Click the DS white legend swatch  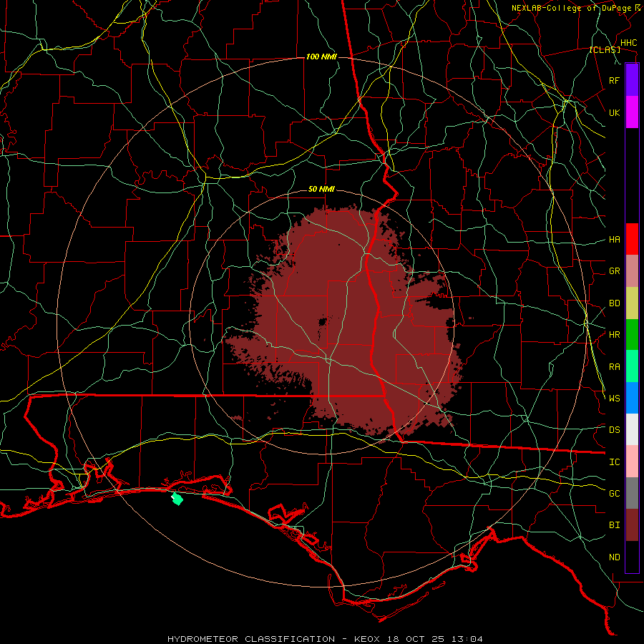[x=632, y=429]
